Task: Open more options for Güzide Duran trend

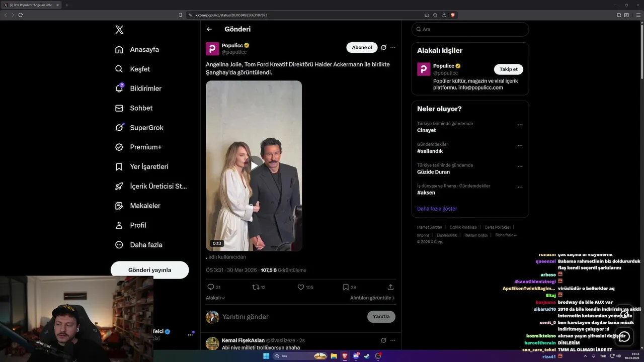Action: pos(520,166)
